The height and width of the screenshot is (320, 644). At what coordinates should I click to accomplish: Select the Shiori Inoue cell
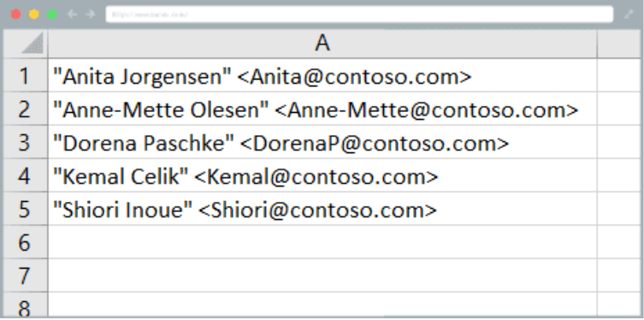click(322, 209)
